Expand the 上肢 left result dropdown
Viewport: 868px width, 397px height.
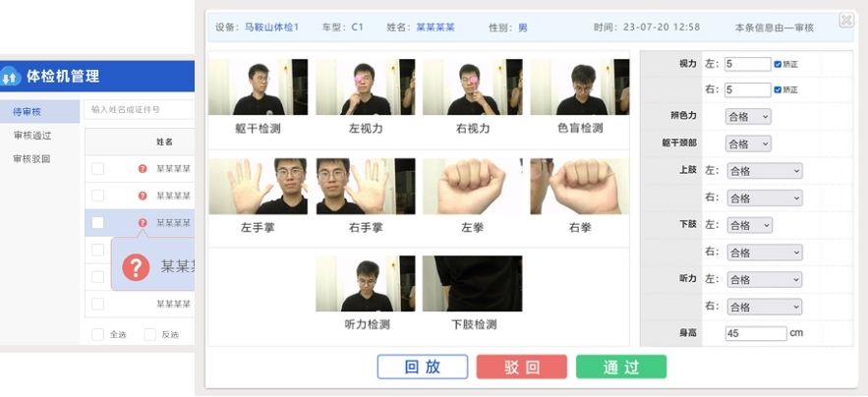point(764,171)
